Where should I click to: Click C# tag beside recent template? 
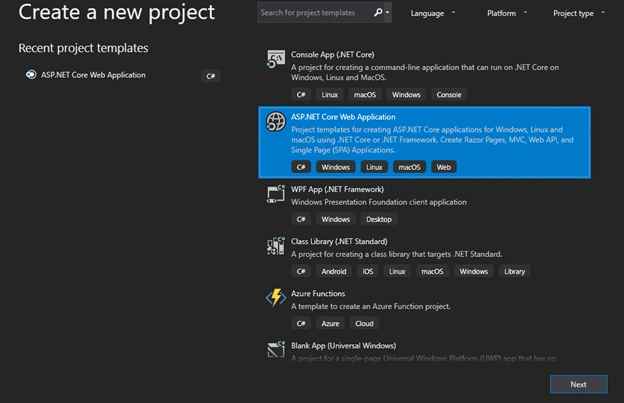pyautogui.click(x=211, y=76)
